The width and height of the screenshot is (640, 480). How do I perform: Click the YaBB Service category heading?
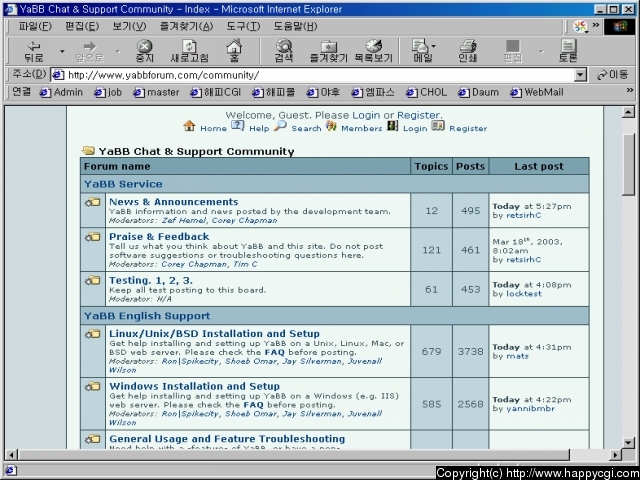click(x=123, y=184)
